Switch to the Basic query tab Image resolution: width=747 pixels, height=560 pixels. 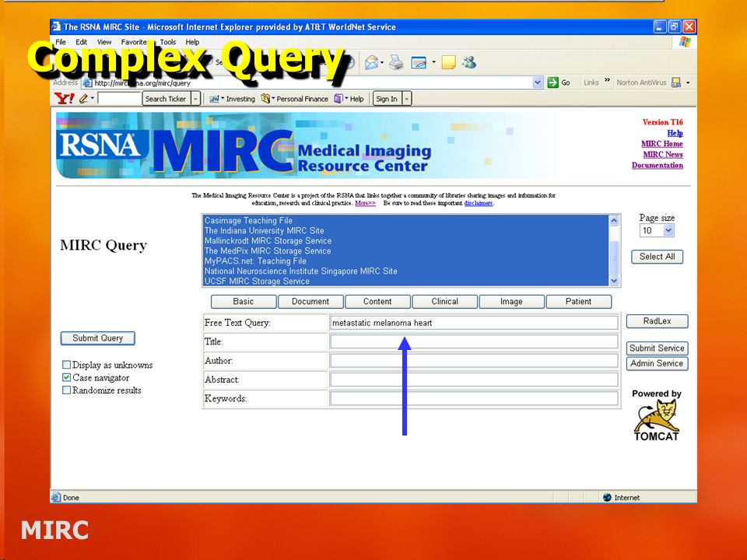(244, 302)
